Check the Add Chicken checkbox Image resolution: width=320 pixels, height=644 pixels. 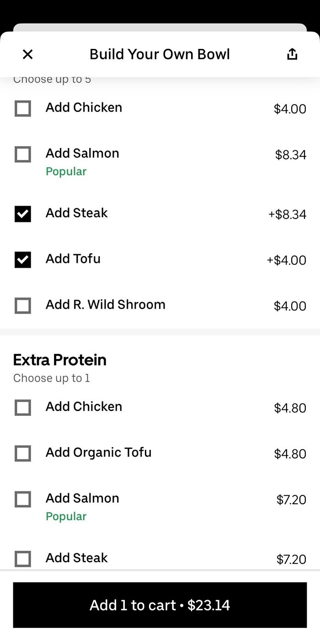pyautogui.click(x=22, y=109)
